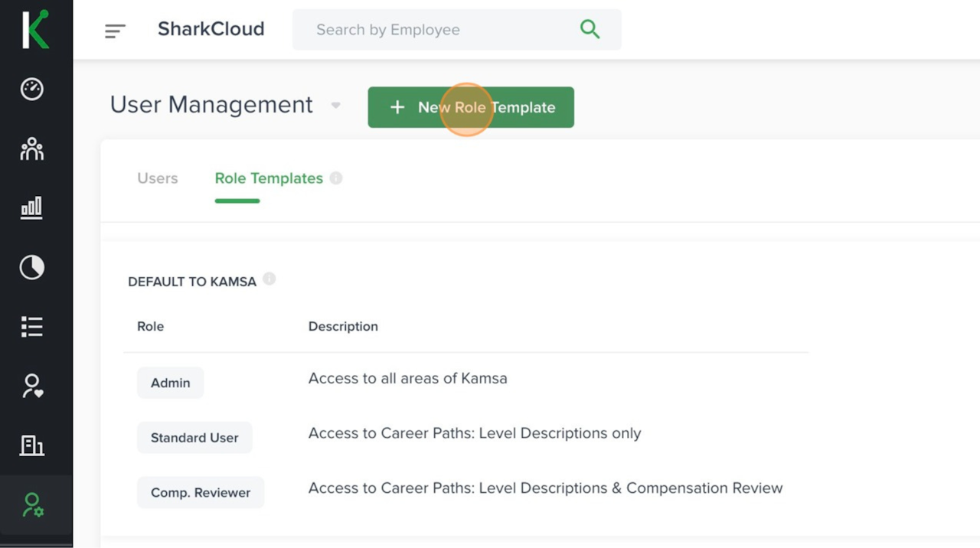Open the Admin role template
The height and width of the screenshot is (548, 980).
pos(170,383)
